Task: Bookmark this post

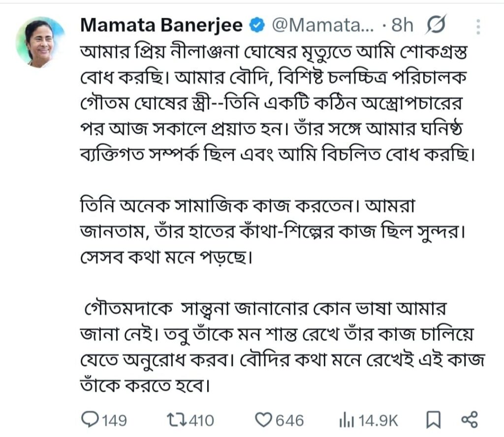Action: click(433, 420)
